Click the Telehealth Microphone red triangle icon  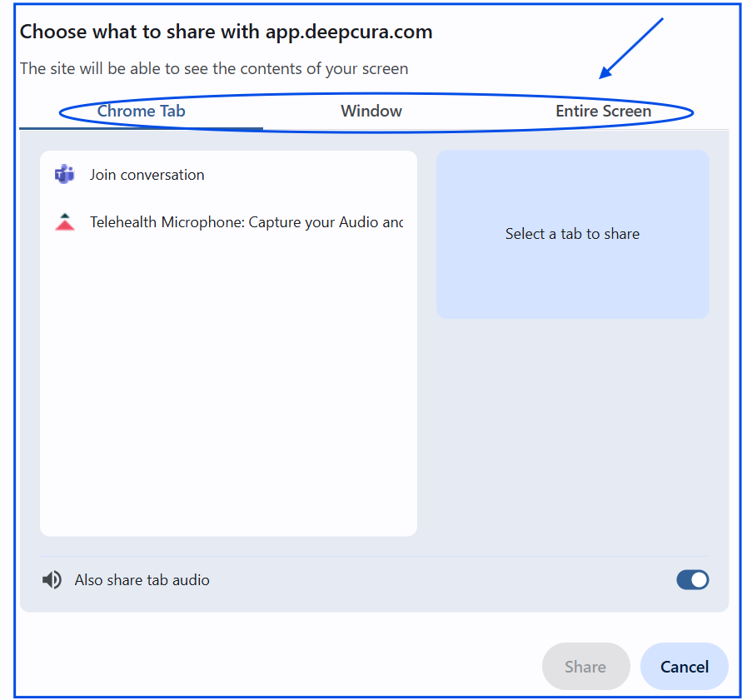pos(65,222)
